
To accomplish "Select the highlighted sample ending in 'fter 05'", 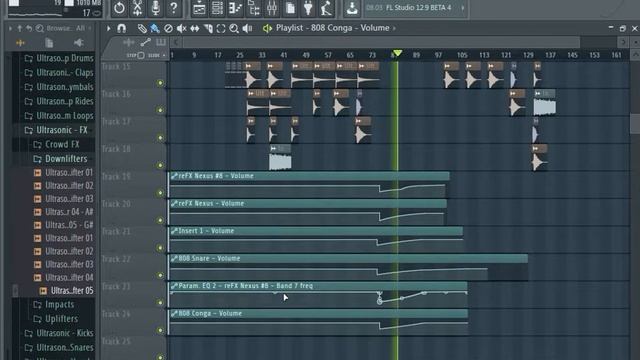I will click(66, 291).
